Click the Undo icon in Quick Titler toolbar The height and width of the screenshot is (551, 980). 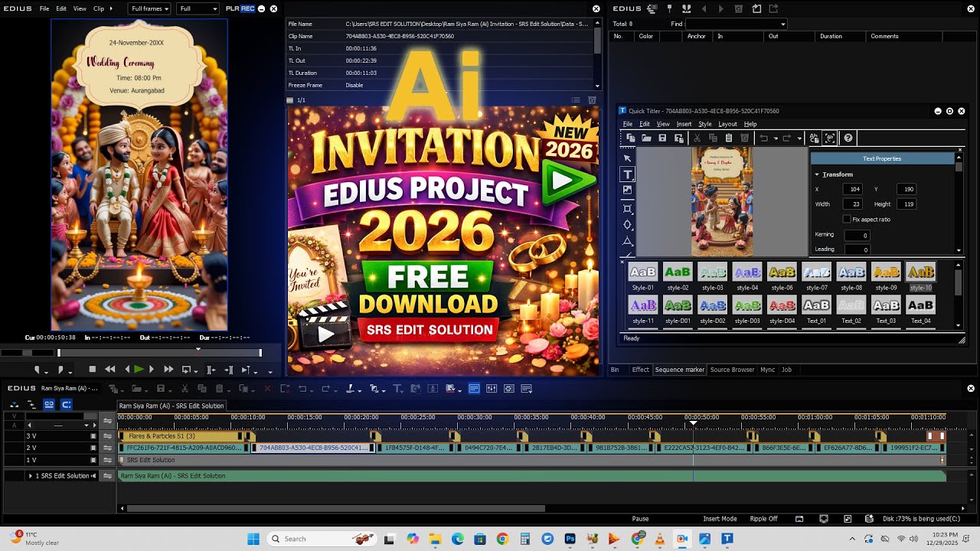[763, 138]
